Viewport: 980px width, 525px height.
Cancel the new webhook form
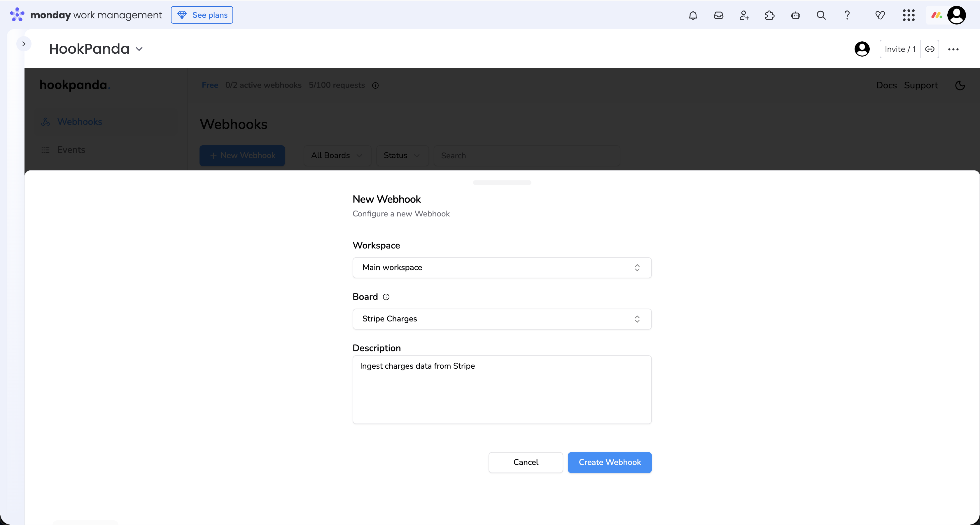525,462
